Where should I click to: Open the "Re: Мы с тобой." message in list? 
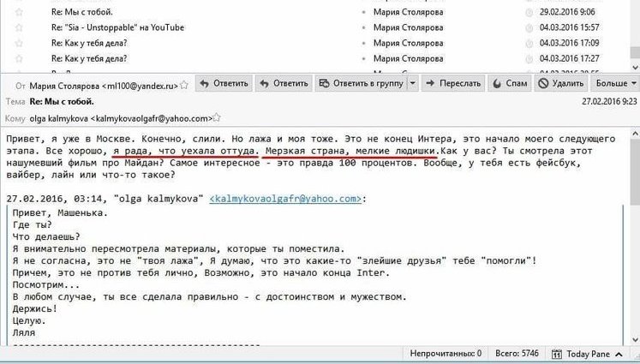point(82,12)
